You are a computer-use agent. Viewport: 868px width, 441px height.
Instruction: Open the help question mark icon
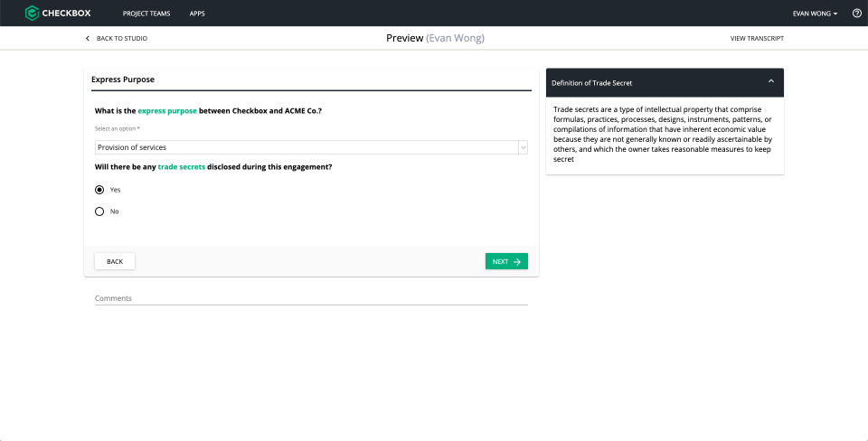click(x=856, y=14)
